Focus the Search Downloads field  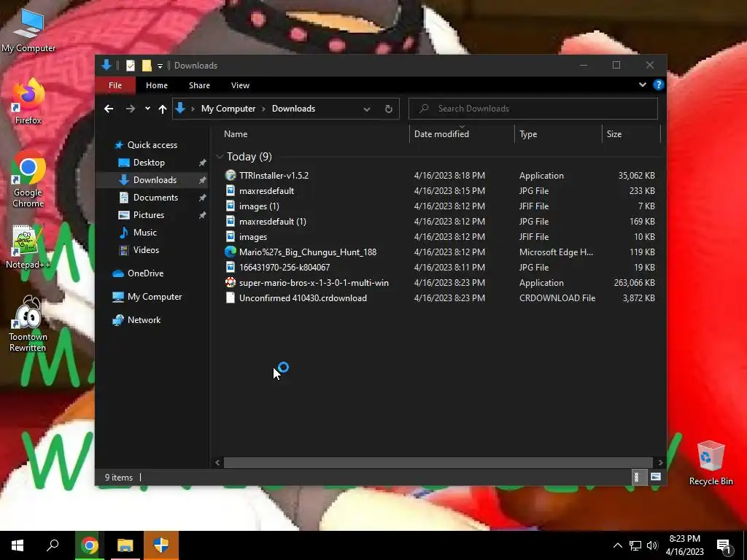(x=533, y=109)
